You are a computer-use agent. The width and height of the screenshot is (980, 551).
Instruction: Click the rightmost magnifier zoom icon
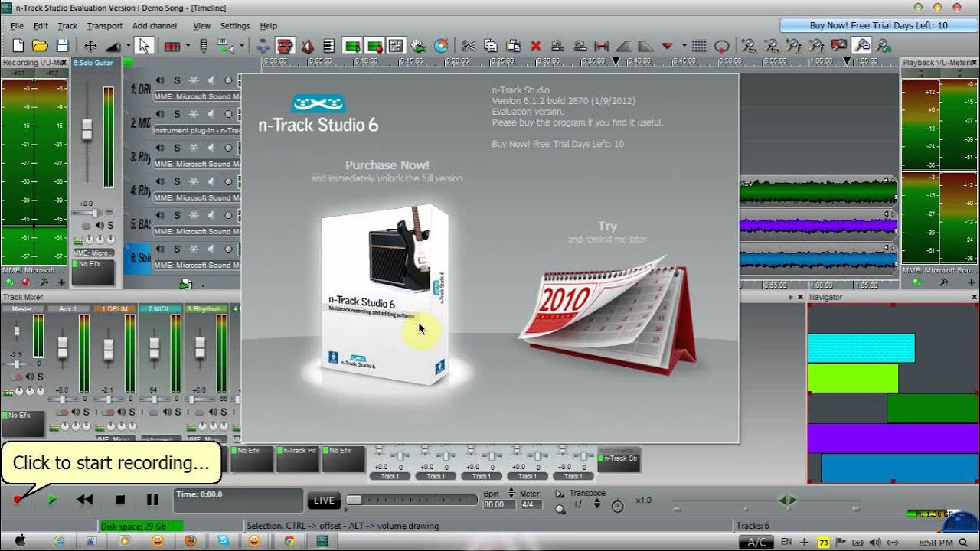884,46
